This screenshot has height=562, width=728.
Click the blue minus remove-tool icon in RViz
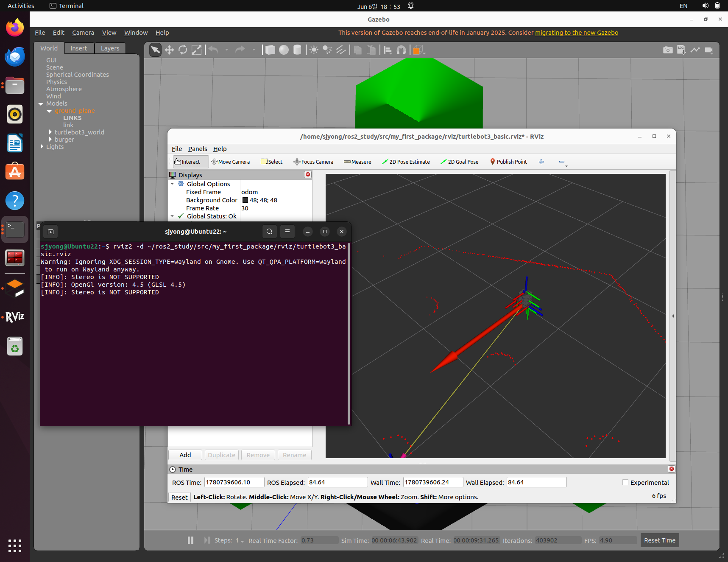pyautogui.click(x=562, y=162)
